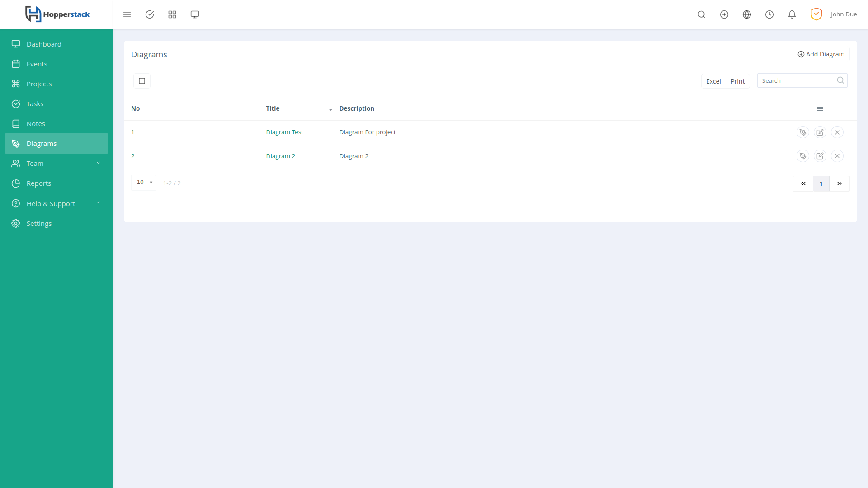
Task: Open the language globe icon
Action: [x=747, y=14]
